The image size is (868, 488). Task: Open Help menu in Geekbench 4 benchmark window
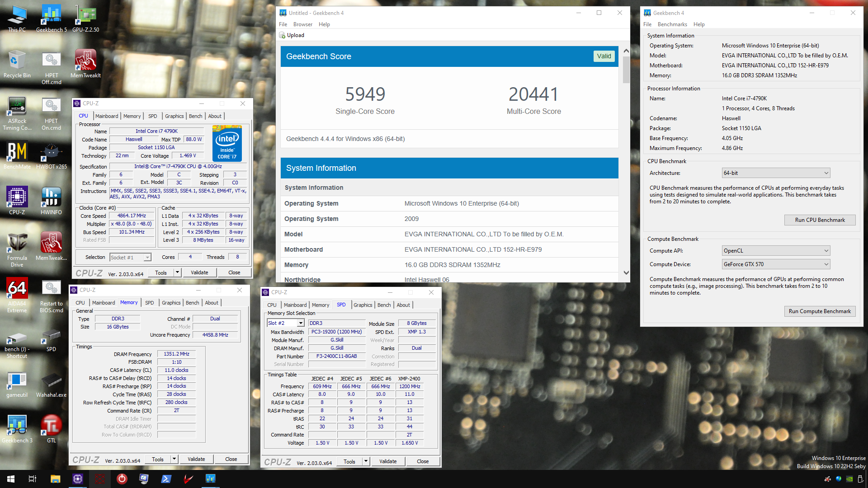click(x=699, y=24)
